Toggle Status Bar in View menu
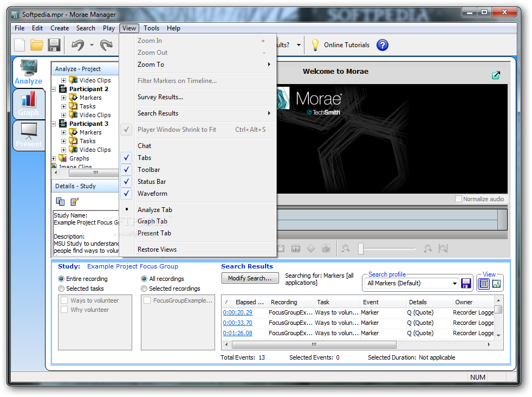This screenshot has width=532, height=397. 198,182
